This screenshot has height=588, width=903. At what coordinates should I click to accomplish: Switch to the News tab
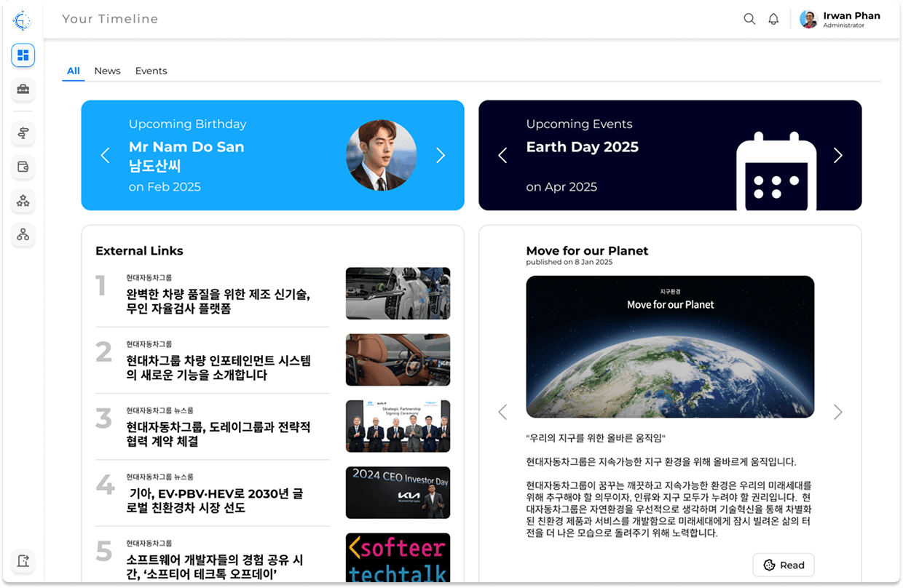click(107, 71)
